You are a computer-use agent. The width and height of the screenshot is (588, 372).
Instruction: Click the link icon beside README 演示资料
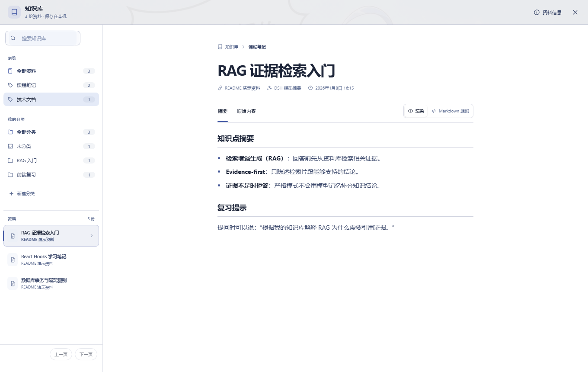[220, 88]
